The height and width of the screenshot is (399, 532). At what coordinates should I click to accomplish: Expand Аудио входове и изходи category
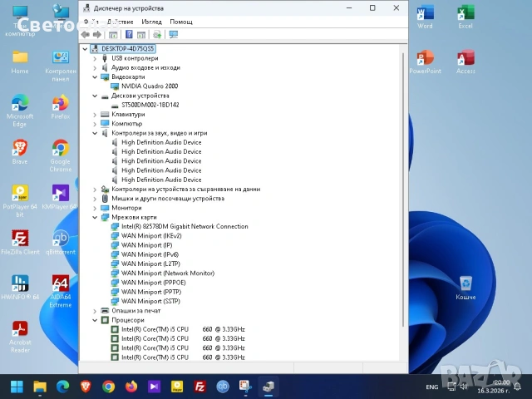[95, 68]
